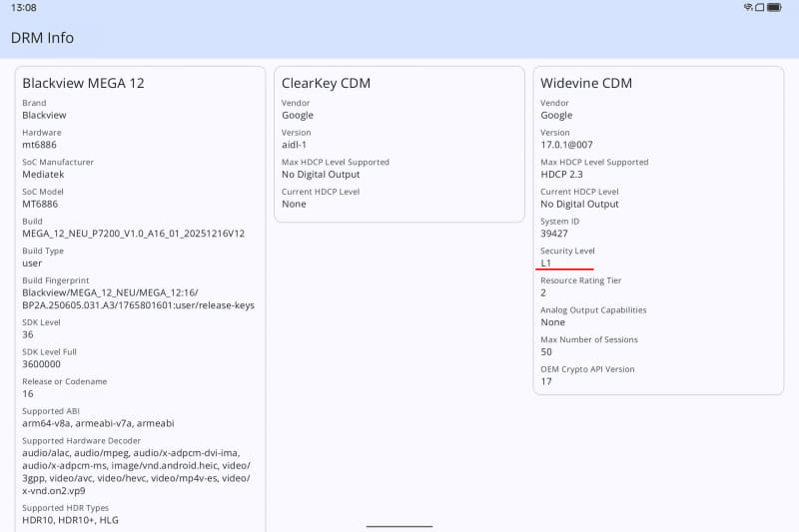Image resolution: width=799 pixels, height=532 pixels.
Task: Select the SoC Model value MT6886
Action: pos(40,204)
